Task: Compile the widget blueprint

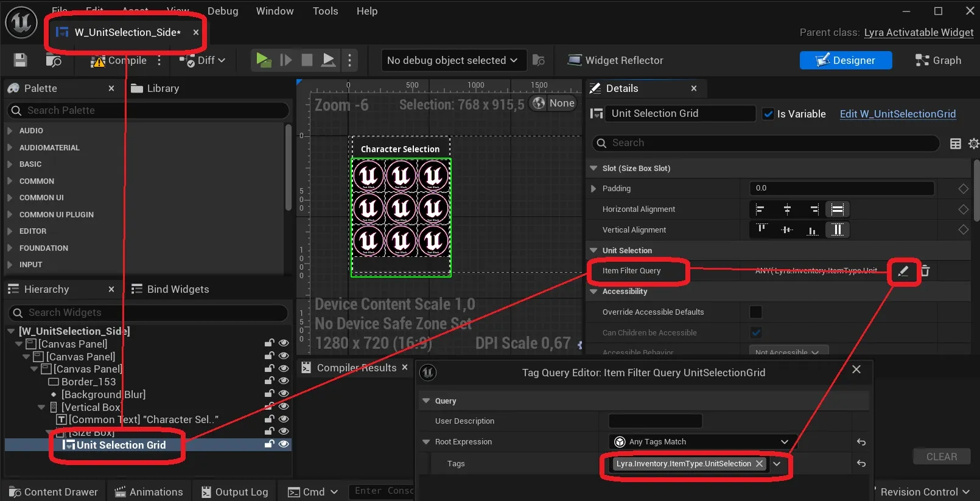Action: point(119,60)
